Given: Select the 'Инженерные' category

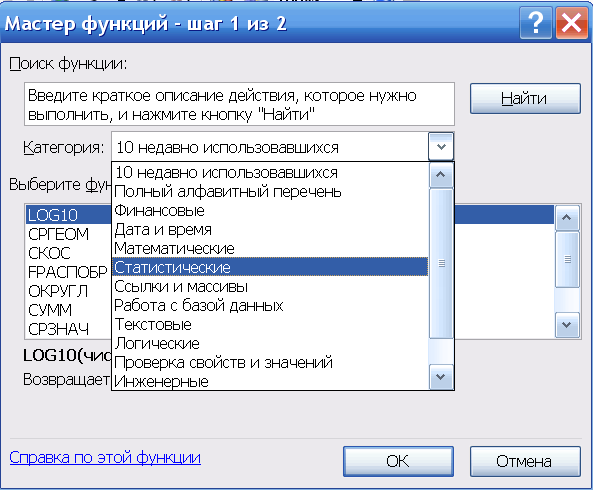Looking at the screenshot, I should (270, 381).
